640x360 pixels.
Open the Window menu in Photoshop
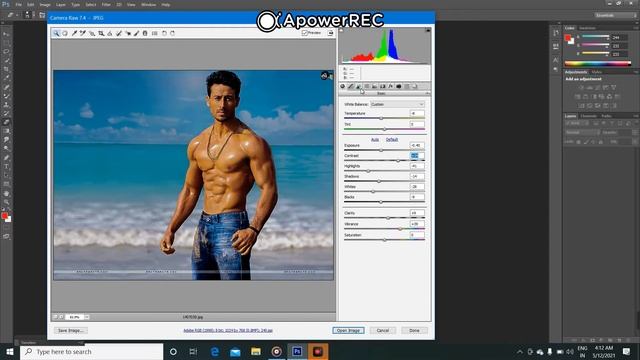pos(148,4)
